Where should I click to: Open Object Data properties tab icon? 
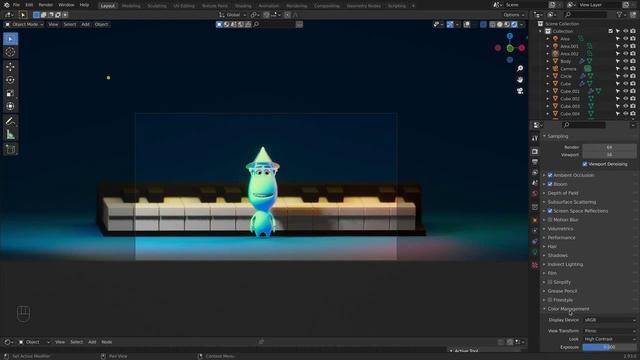(x=535, y=252)
